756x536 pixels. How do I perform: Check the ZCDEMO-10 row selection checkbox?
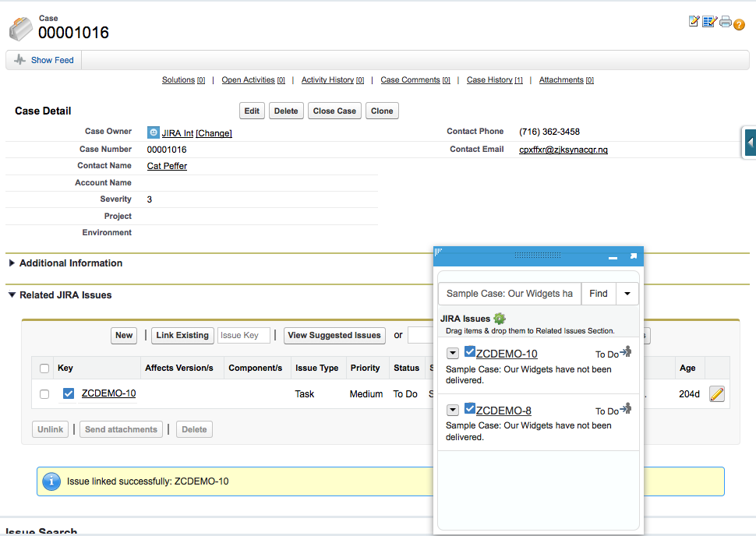point(44,394)
